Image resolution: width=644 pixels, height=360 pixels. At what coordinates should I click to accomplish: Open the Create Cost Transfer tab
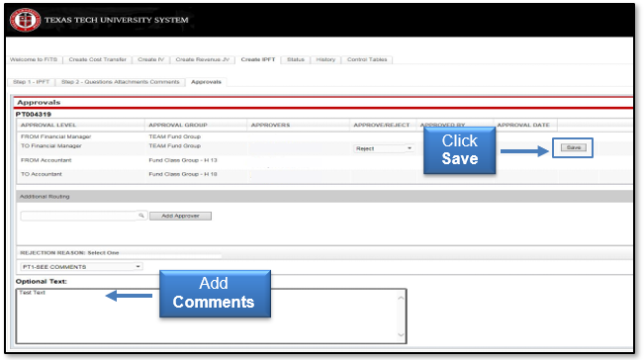pyautogui.click(x=98, y=59)
